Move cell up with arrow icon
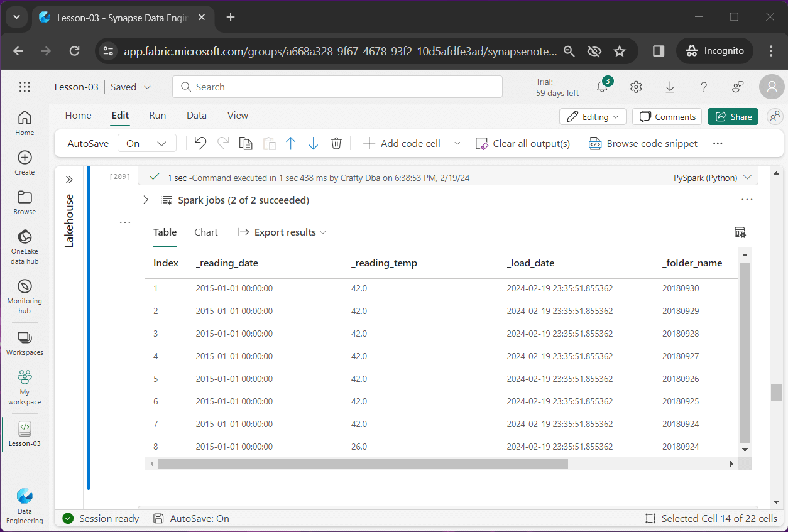Image resolution: width=788 pixels, height=532 pixels. tap(290, 143)
